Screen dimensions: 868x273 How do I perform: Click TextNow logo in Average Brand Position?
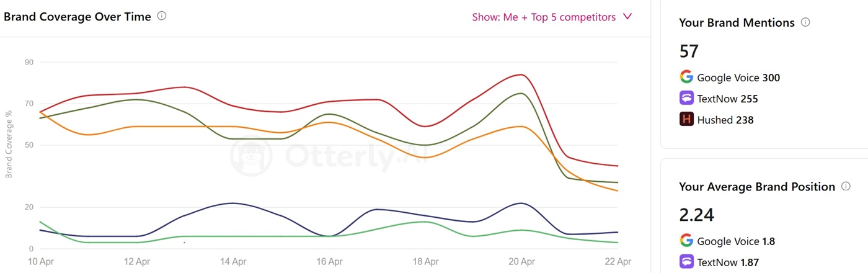coord(686,262)
